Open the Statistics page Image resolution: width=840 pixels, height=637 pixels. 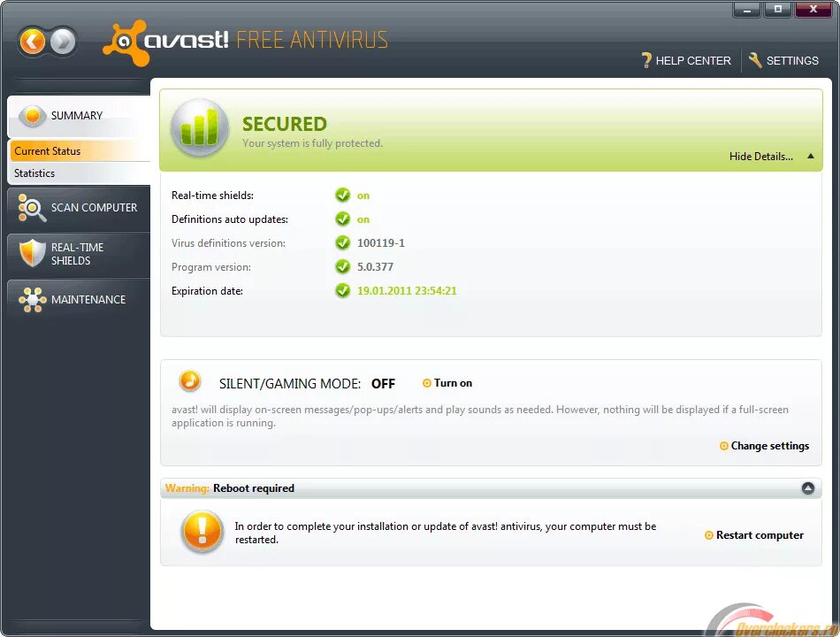80,173
